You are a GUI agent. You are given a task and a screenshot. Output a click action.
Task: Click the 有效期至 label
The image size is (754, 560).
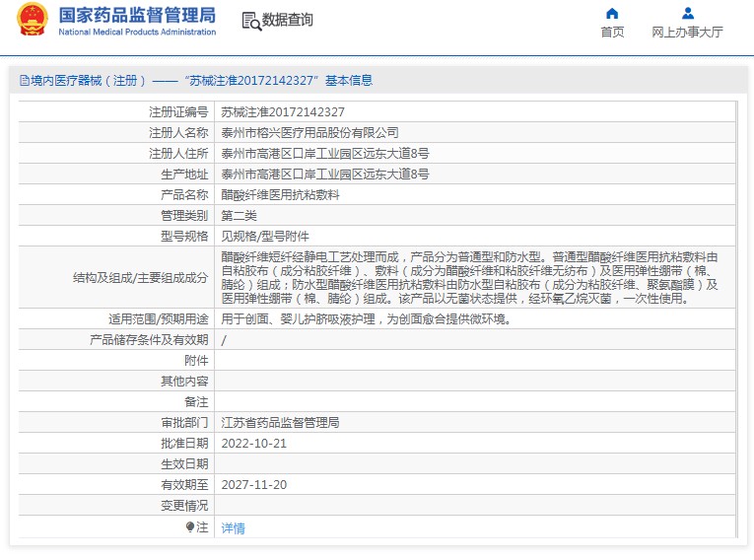click(x=184, y=484)
